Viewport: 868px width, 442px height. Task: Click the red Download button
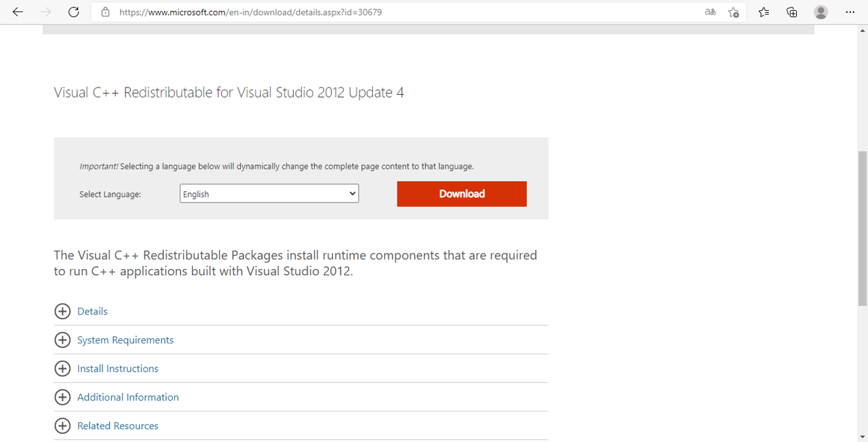point(462,194)
